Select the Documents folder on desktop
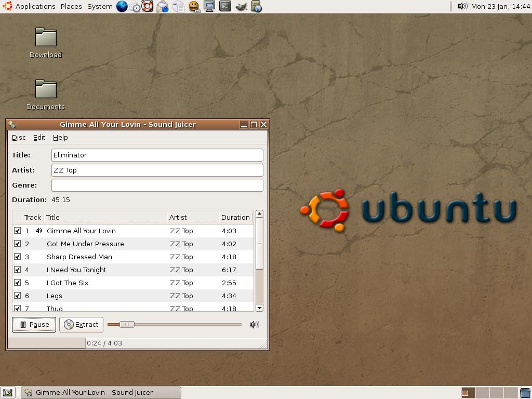Image resolution: width=532 pixels, height=399 pixels. (x=46, y=96)
